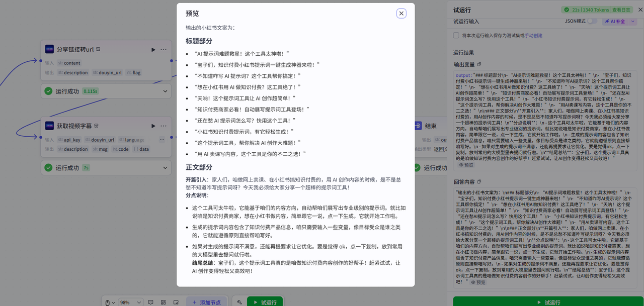The width and height of the screenshot is (644, 306).
Task: Open more options for 获取视频字幕 node
Action: [164, 126]
